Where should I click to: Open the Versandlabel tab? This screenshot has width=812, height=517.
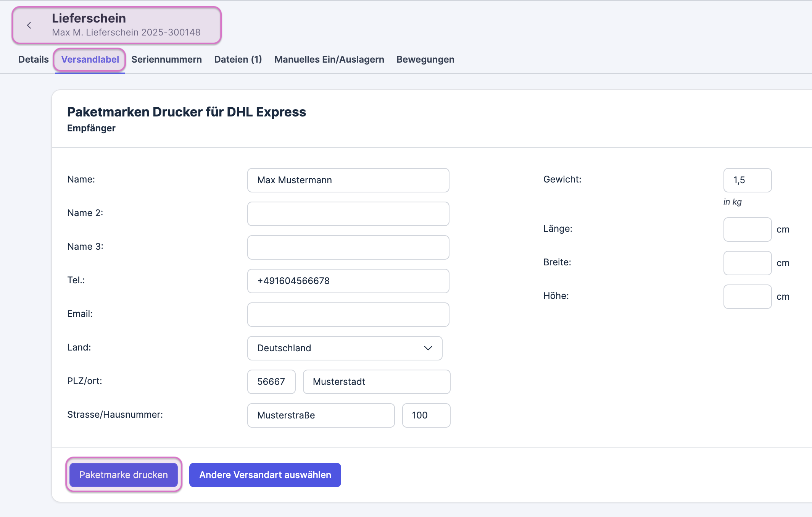[x=90, y=60]
